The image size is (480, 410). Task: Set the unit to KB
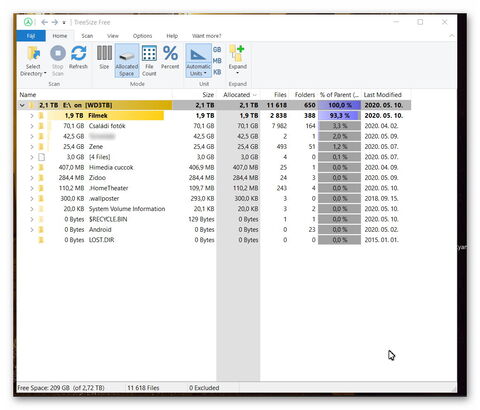point(217,72)
